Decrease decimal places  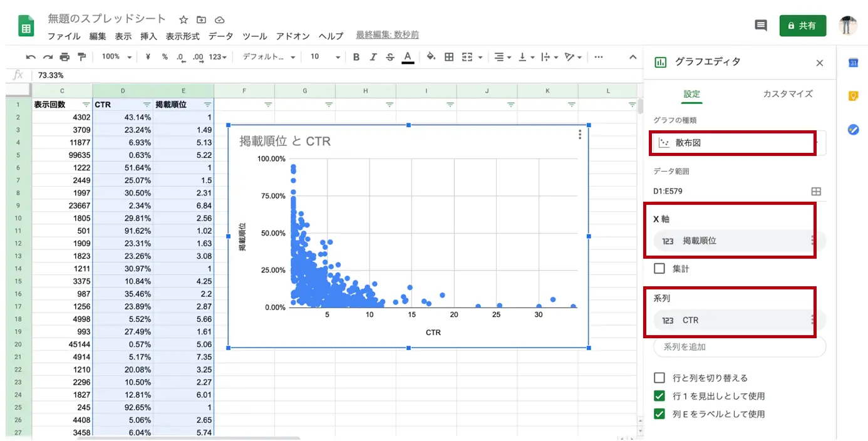pyautogui.click(x=181, y=57)
